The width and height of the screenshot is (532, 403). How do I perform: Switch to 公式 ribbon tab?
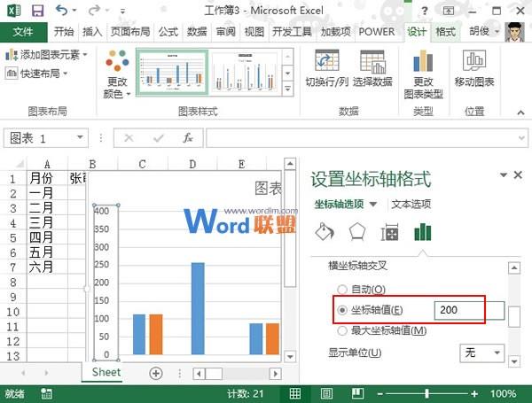tap(168, 32)
